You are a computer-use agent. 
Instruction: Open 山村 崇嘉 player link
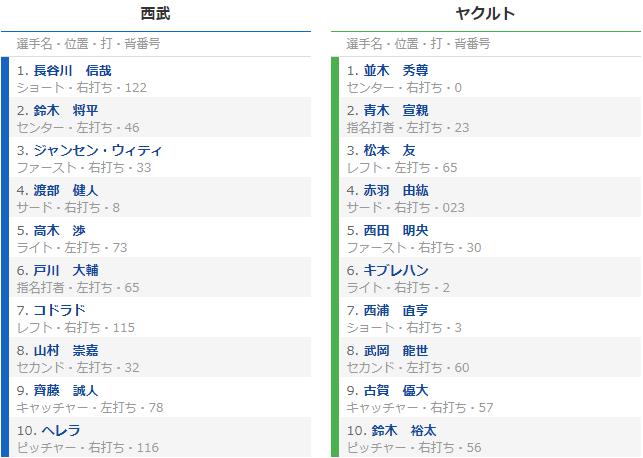tap(66, 350)
